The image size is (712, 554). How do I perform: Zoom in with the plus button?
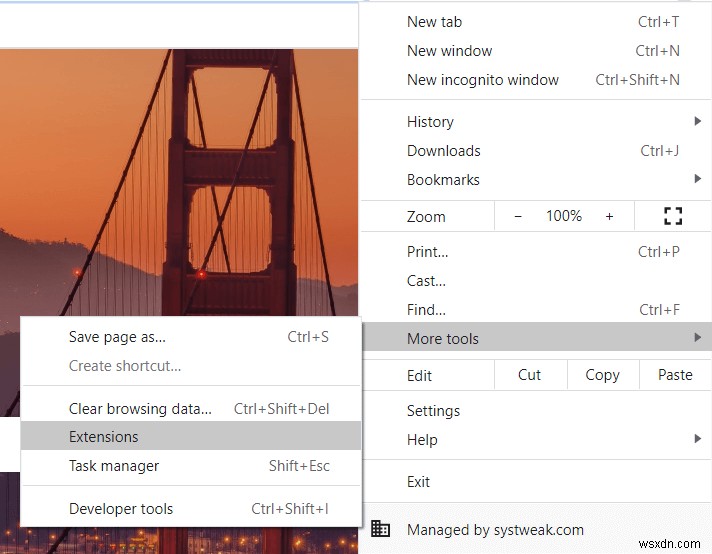point(609,216)
